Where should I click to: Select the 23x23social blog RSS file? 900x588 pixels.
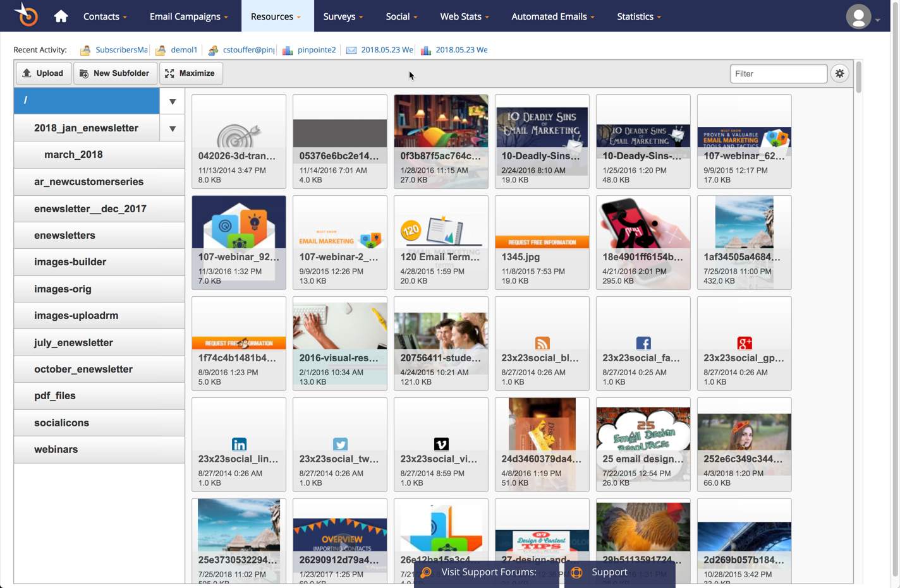click(542, 344)
